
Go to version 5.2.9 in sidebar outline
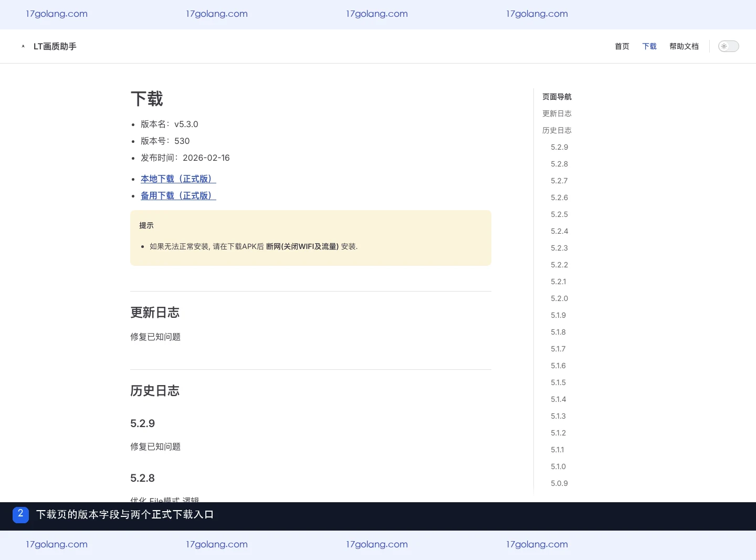[x=559, y=147]
